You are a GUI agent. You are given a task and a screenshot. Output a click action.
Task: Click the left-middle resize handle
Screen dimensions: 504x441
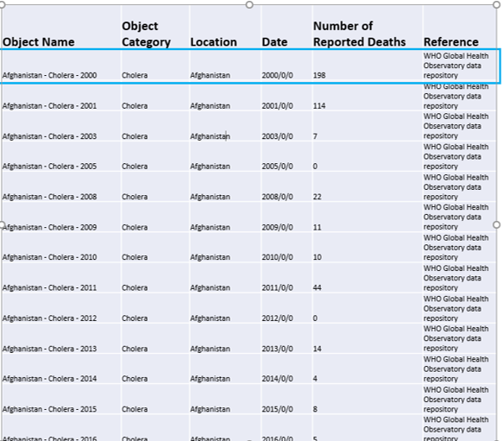2,224
